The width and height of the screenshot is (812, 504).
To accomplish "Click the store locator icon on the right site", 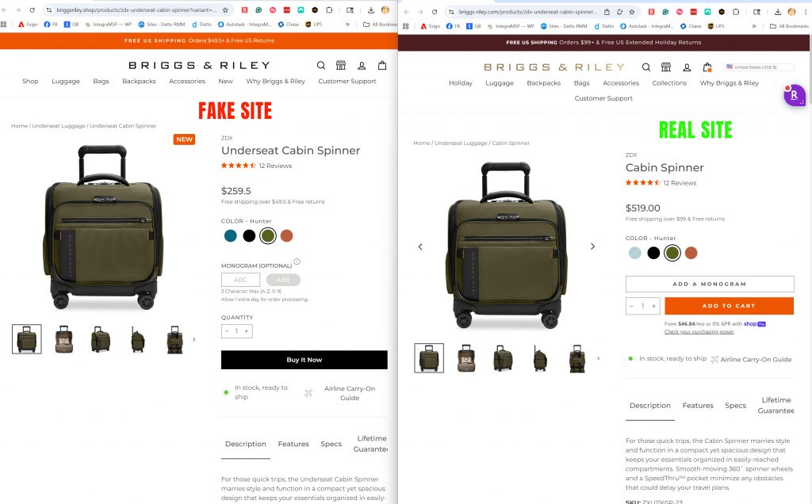I will point(666,67).
